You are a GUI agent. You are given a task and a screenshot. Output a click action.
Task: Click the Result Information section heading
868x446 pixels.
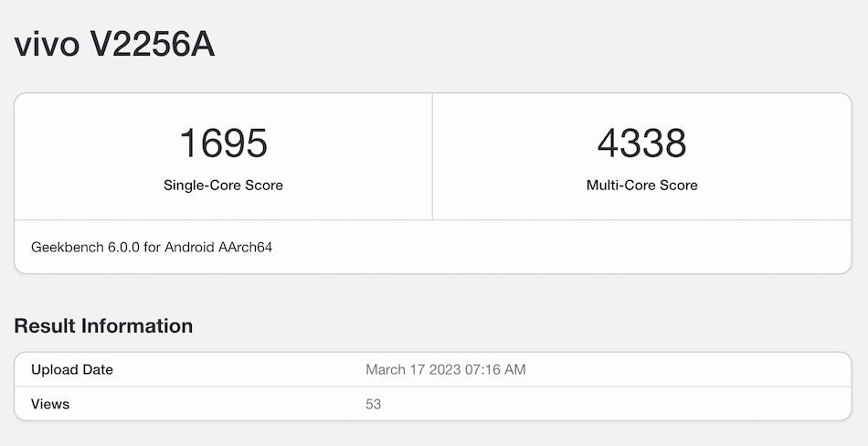tap(103, 326)
